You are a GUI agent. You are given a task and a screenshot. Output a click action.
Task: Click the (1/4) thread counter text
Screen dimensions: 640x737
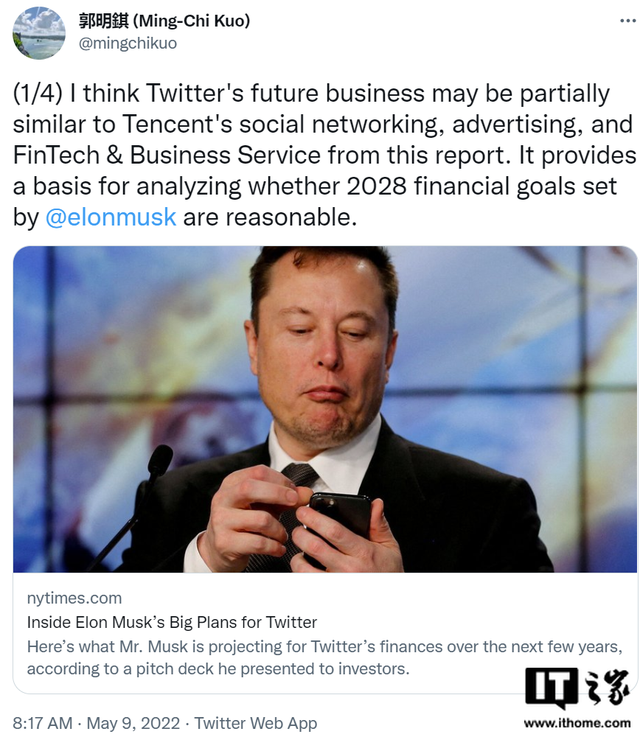coord(38,93)
